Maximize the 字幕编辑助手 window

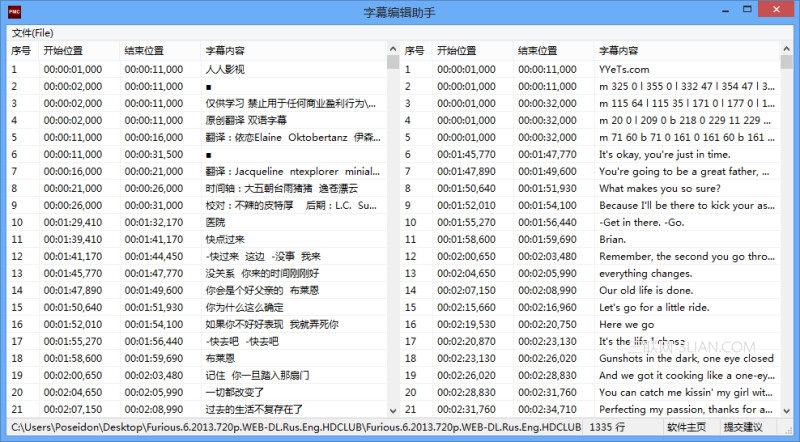pos(747,10)
